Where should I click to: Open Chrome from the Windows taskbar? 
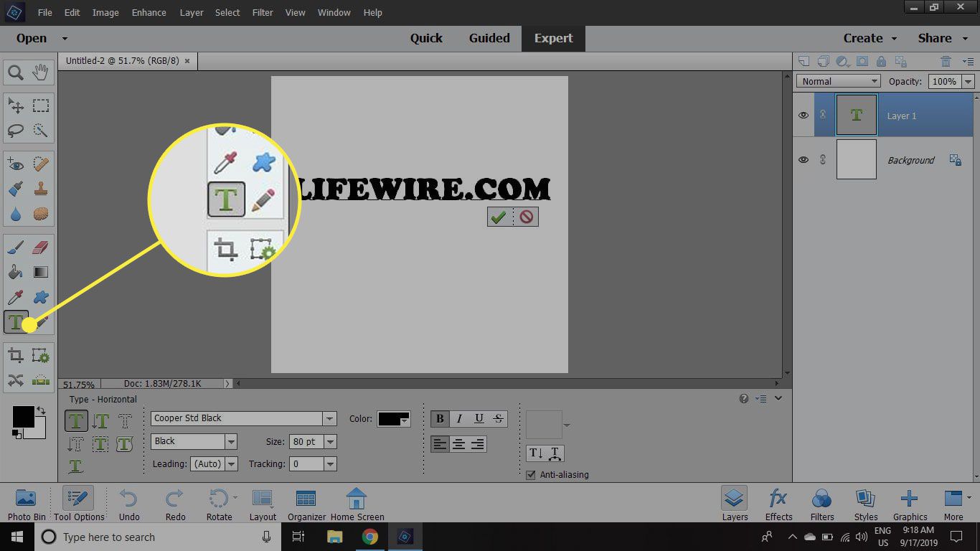(x=369, y=537)
